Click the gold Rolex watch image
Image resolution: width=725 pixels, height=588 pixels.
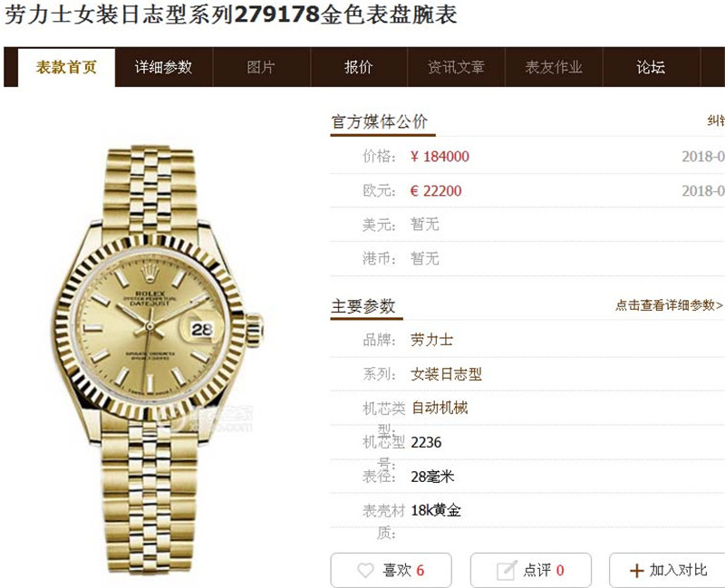tap(156, 358)
